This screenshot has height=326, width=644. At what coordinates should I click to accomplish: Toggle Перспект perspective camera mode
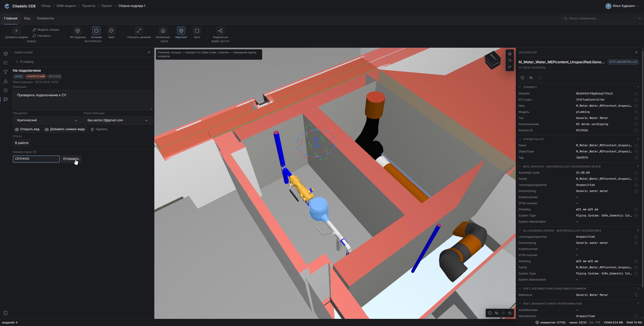[x=181, y=31]
